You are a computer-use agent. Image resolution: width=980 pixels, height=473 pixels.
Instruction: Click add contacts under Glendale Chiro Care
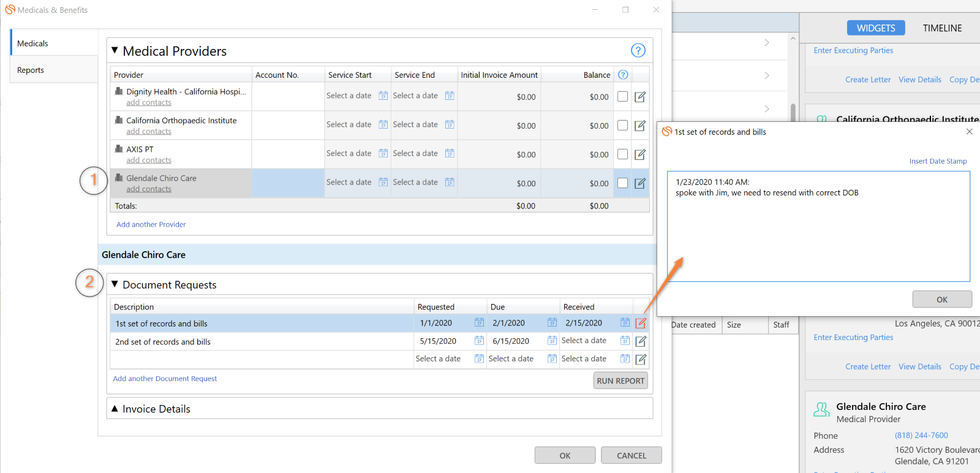click(149, 189)
